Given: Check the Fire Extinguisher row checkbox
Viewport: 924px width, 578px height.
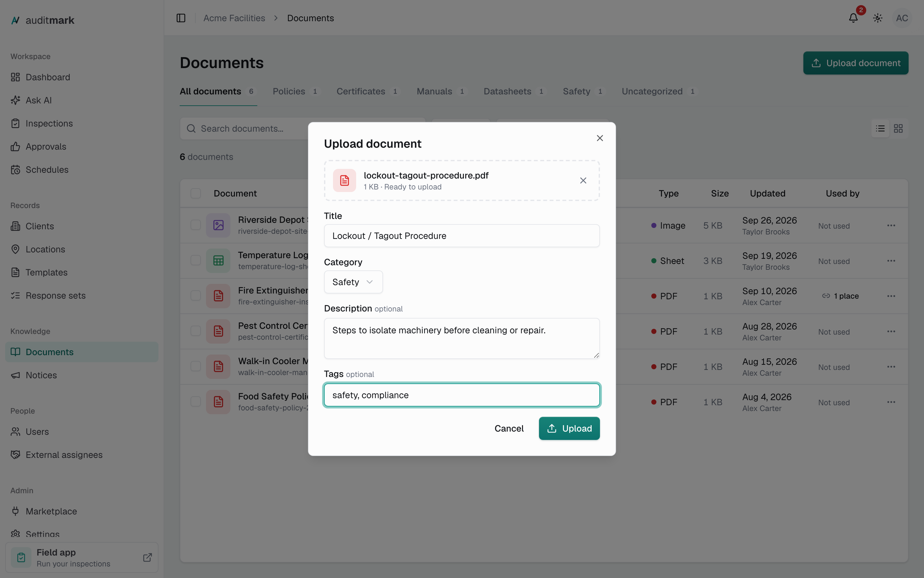Looking at the screenshot, I should point(195,296).
